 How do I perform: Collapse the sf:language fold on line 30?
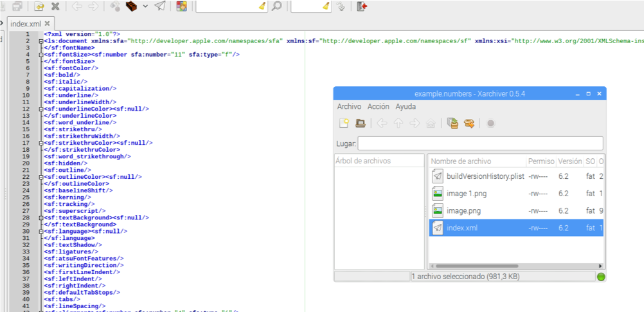40,232
